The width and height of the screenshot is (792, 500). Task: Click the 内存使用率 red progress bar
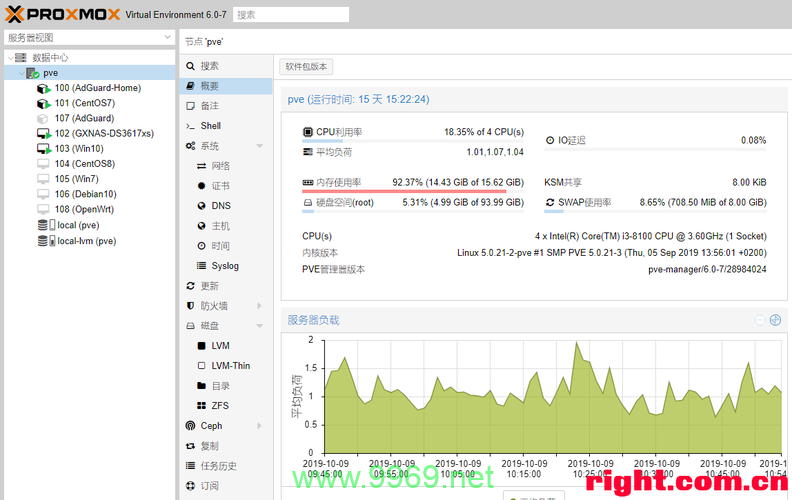413,191
